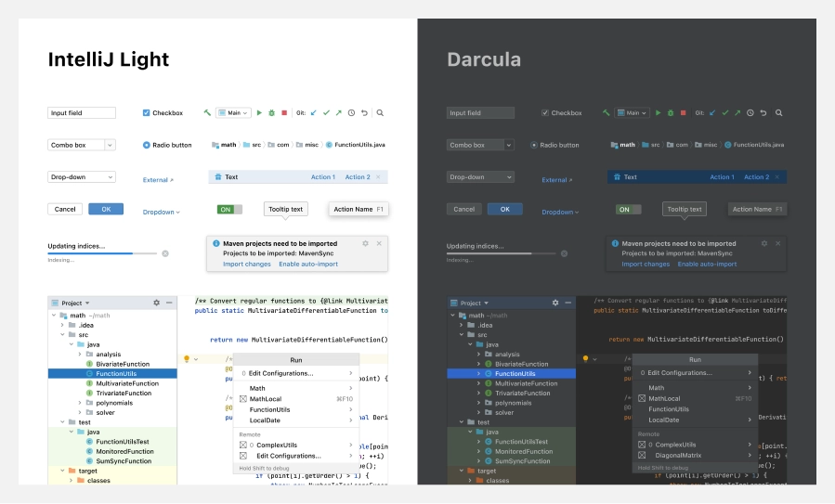Click the Input field in Light theme
Image resolution: width=835 pixels, height=504 pixels.
[82, 113]
